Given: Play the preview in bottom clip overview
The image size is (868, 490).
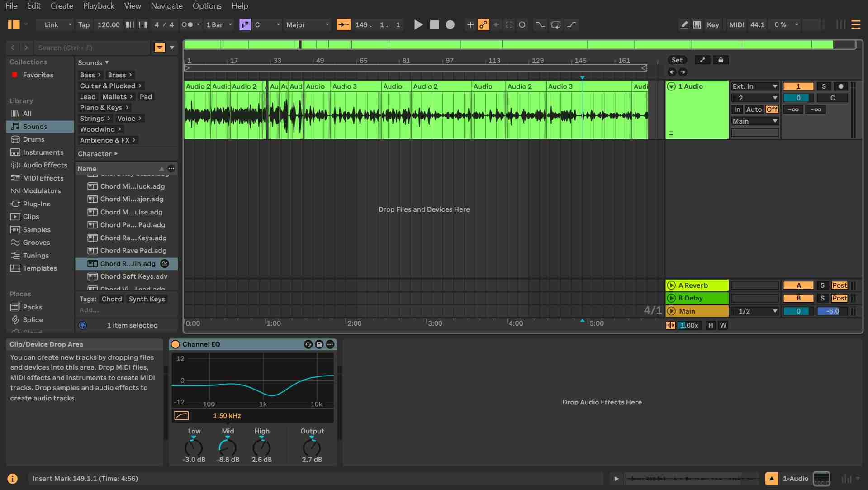Looking at the screenshot, I should (x=616, y=478).
